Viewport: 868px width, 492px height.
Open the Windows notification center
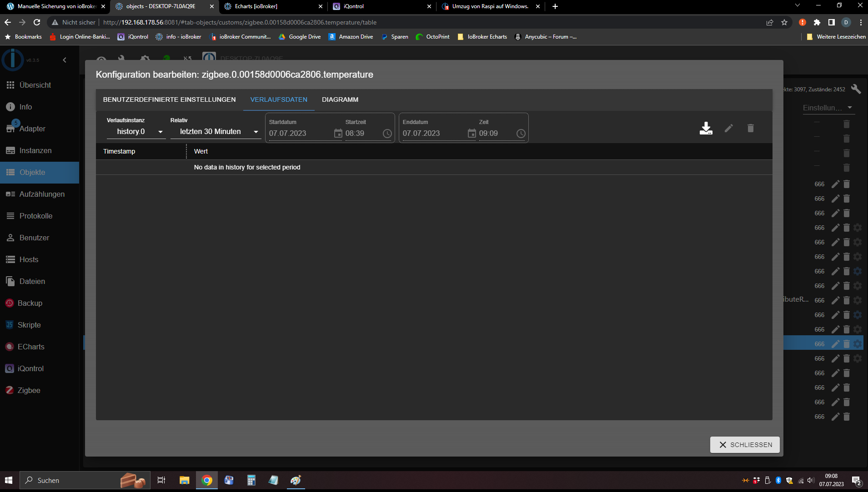pyautogui.click(x=857, y=481)
